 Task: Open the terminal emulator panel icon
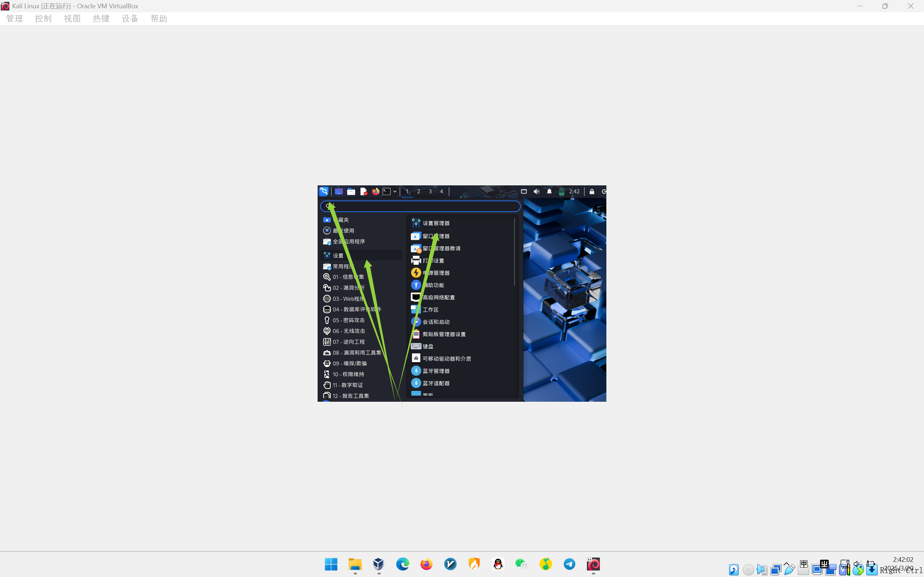pos(387,191)
